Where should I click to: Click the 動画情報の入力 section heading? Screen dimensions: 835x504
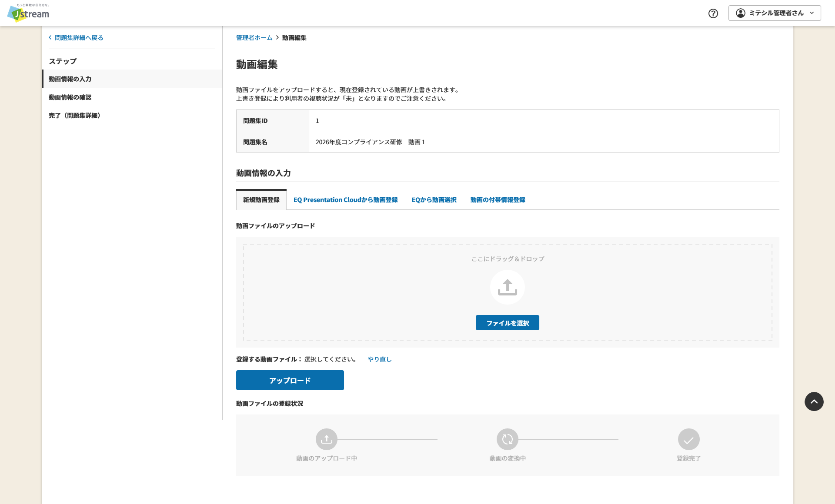click(264, 173)
